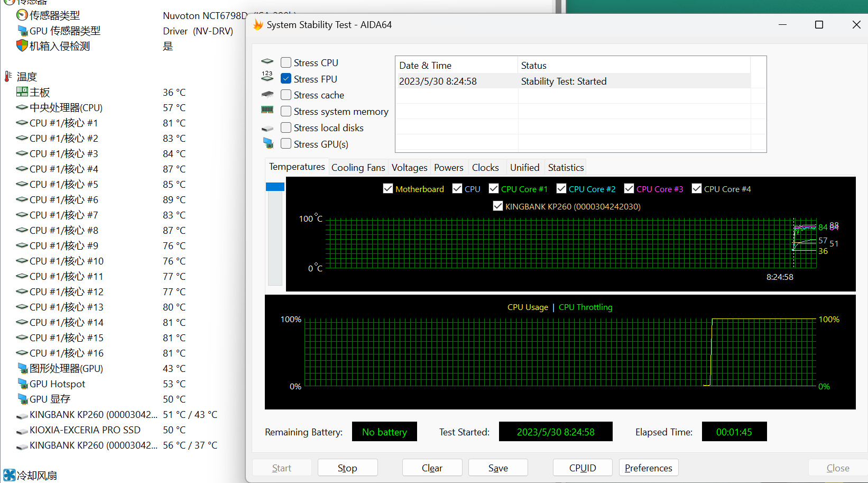Click the shield icon beside 机箱入侵检测
The height and width of the screenshot is (483, 868).
pos(22,46)
